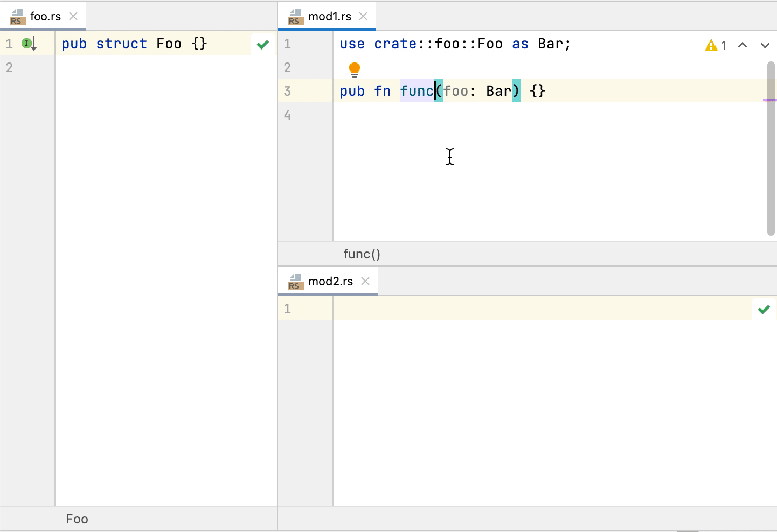The width and height of the screenshot is (777, 532).
Task: Click the green checkmark in mod2.rs editor
Action: pos(764,309)
